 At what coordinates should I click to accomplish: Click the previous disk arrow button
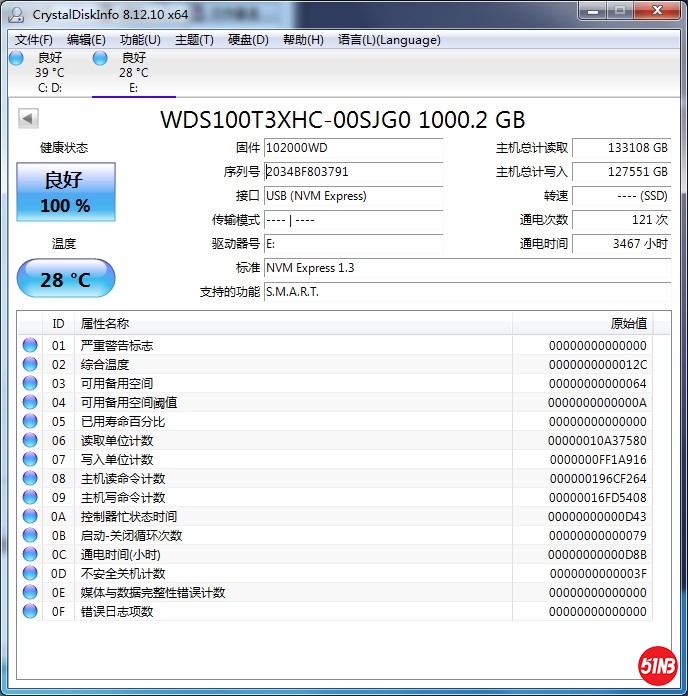tap(28, 119)
